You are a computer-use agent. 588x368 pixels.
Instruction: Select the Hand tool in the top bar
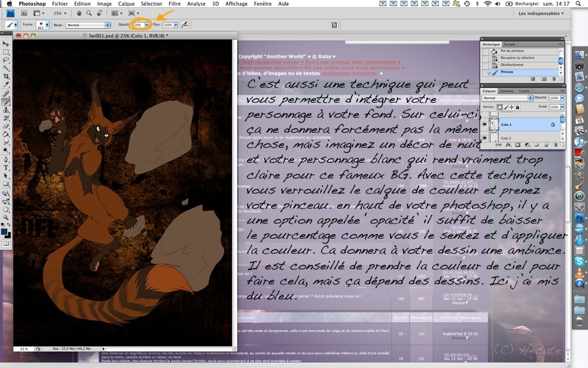pos(79,13)
